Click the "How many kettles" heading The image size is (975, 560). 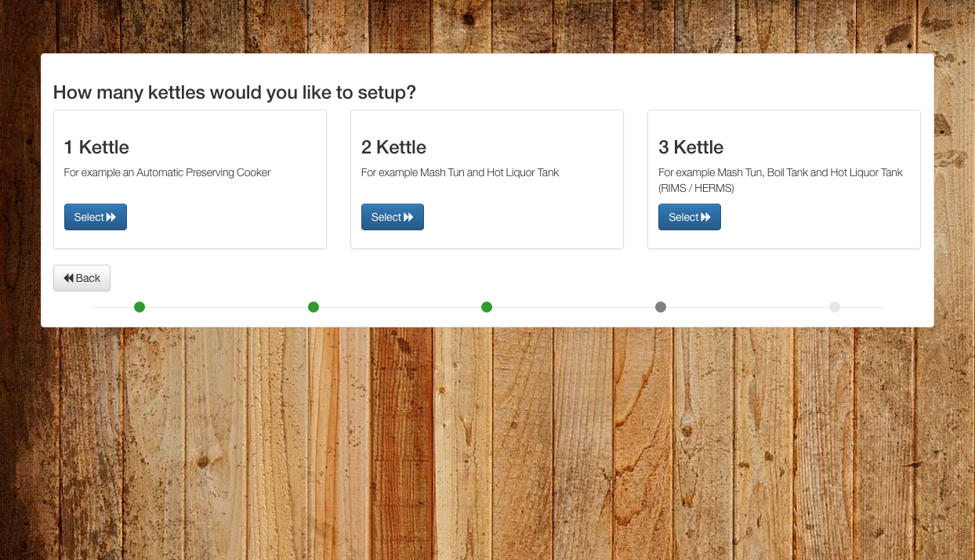(234, 92)
